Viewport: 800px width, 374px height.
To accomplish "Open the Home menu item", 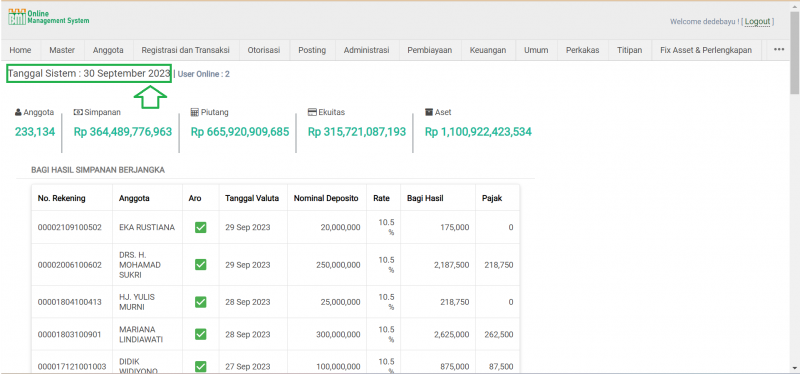I will [20, 50].
